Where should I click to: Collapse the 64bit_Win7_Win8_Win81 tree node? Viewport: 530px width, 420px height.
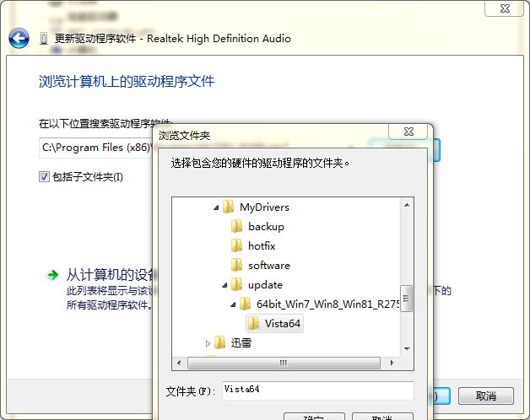point(234,304)
